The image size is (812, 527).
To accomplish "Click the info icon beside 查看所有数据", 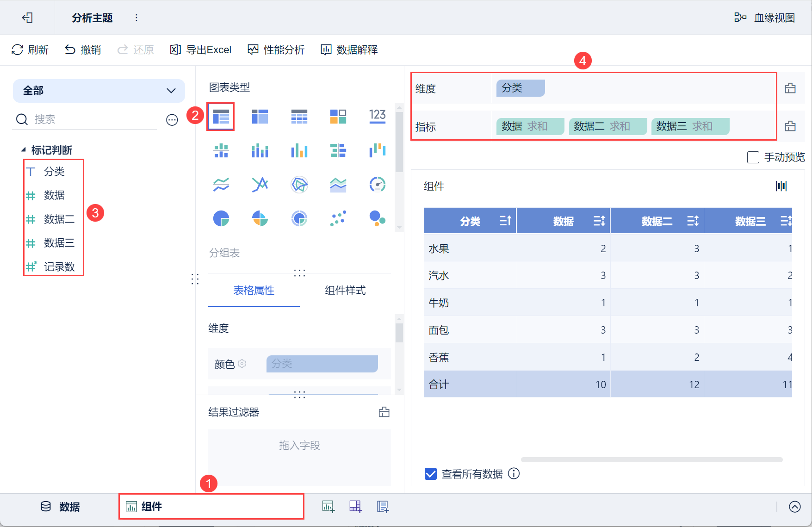I will tap(514, 473).
